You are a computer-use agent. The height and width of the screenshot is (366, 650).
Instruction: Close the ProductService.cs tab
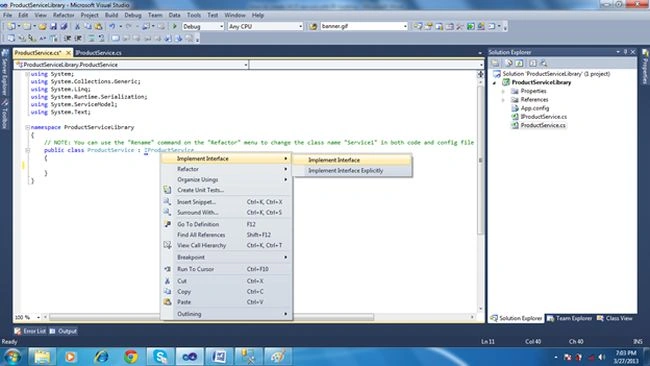pos(68,53)
